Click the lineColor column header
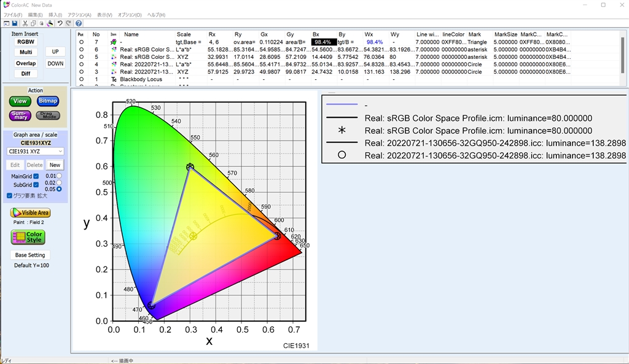The height and width of the screenshot is (364, 629). click(x=453, y=34)
